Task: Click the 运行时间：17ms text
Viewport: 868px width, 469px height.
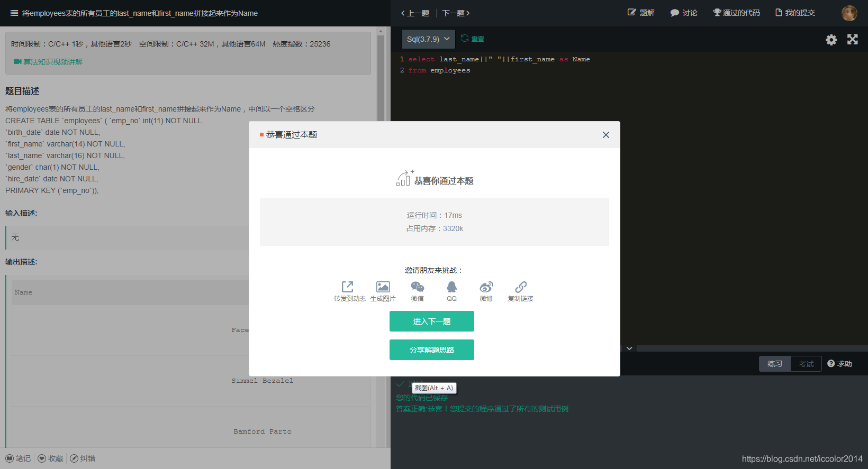Action: pyautogui.click(x=435, y=215)
